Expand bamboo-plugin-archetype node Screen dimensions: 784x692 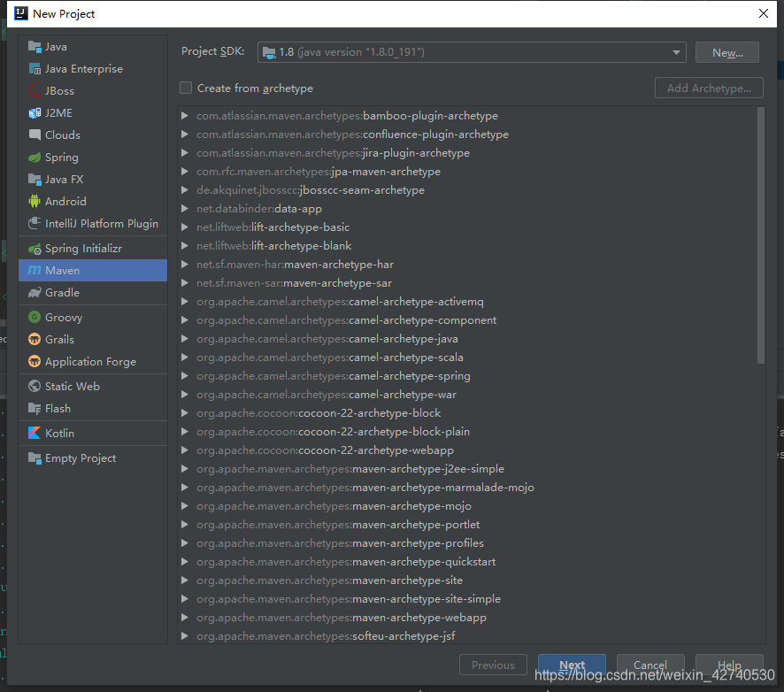click(185, 116)
